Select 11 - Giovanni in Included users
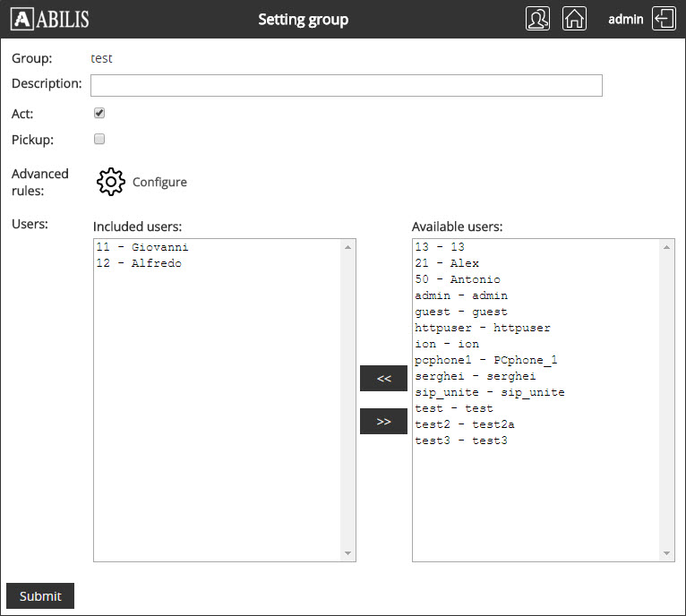Viewport: 686px width, 616px height. click(141, 247)
